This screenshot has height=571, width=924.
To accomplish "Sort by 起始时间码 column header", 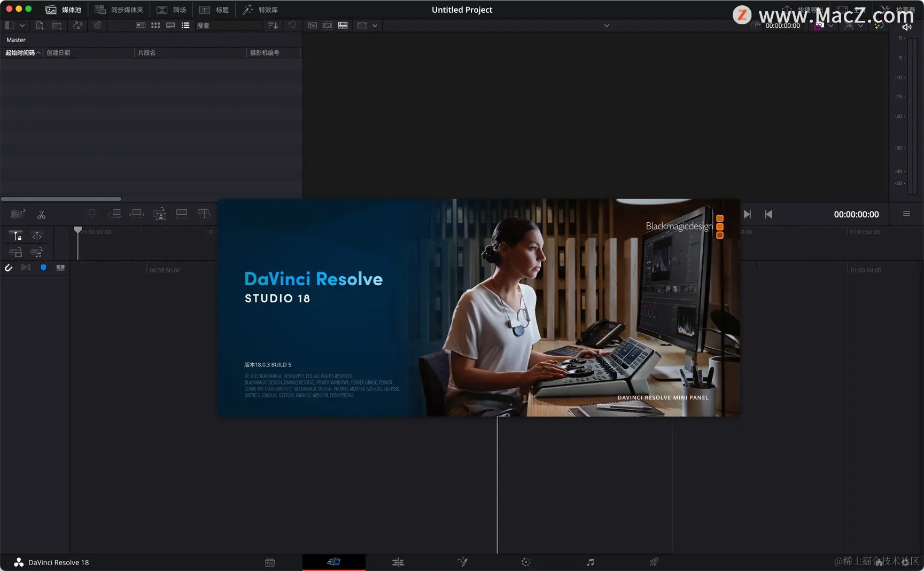I will pos(22,52).
